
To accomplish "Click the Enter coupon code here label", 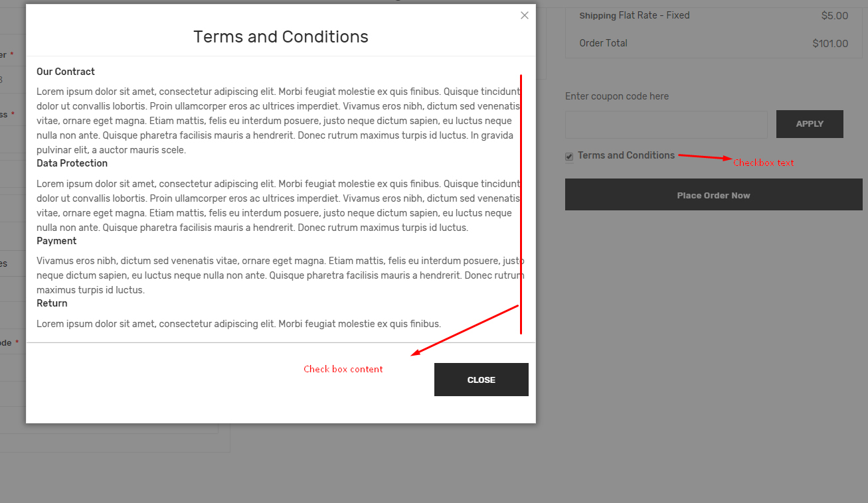I will click(617, 96).
